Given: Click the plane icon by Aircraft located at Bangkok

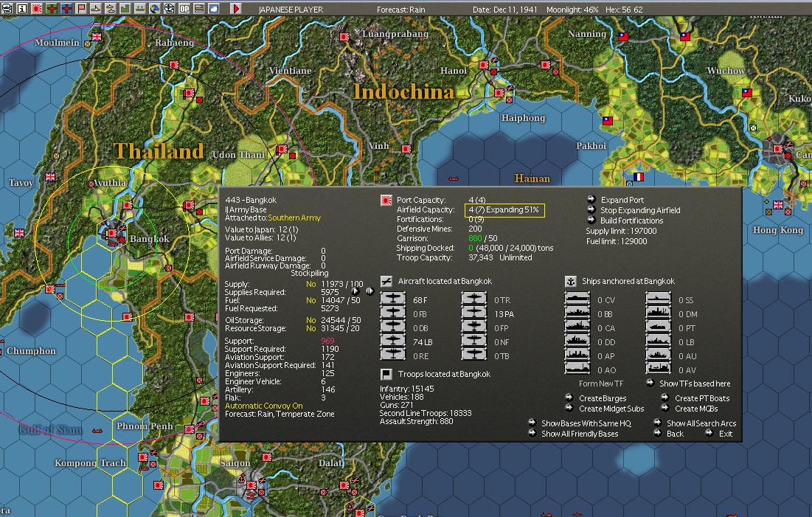Looking at the screenshot, I should tap(386, 281).
